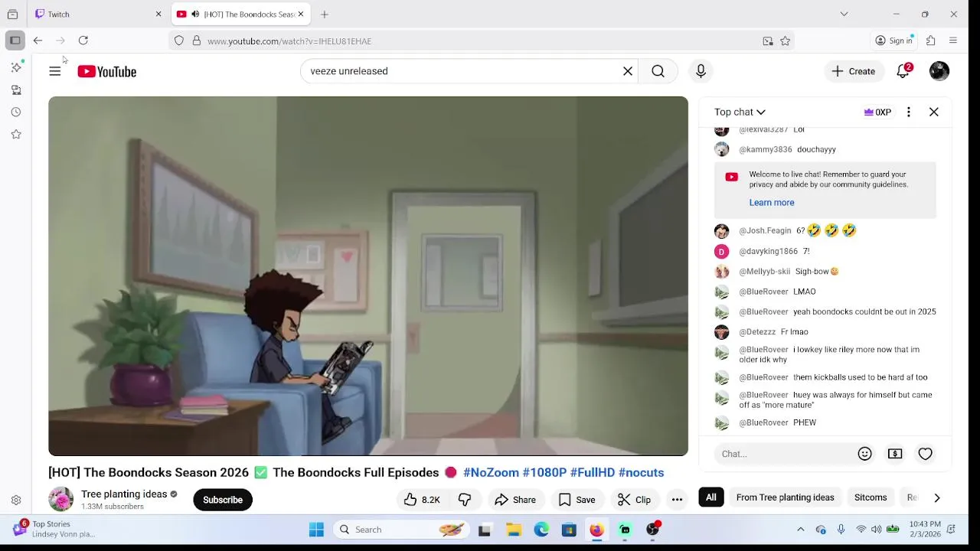Open chat more options (three dots)
Viewport: 980px width, 551px height.
(909, 112)
